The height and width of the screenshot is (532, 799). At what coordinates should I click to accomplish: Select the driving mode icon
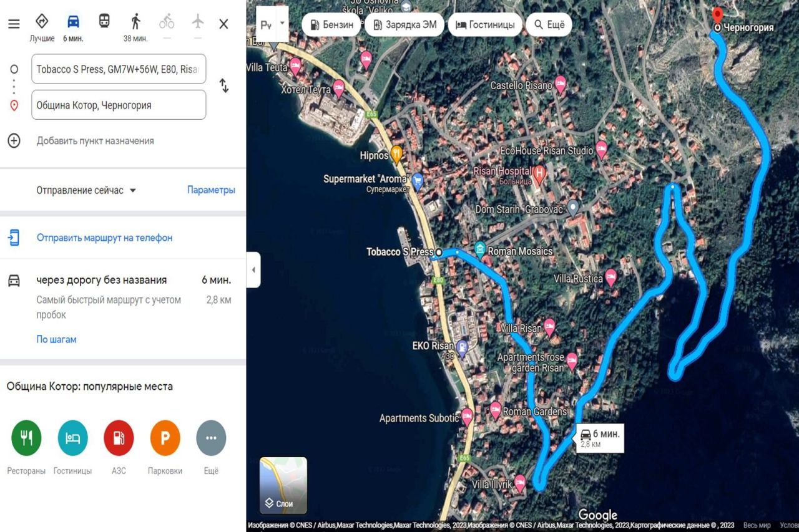point(73,20)
